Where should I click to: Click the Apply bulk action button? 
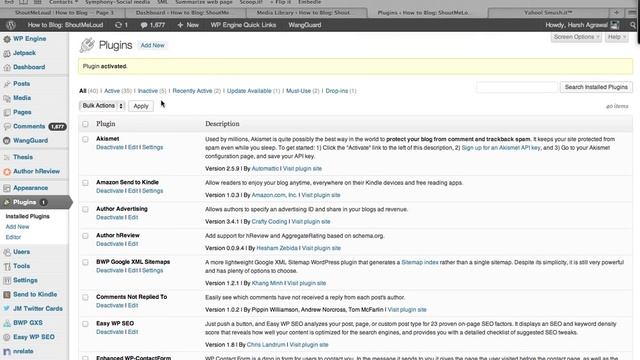(x=141, y=106)
